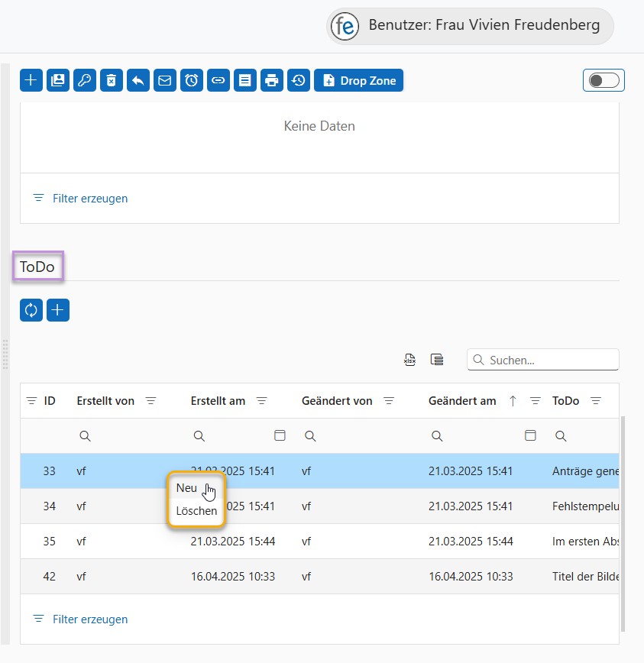Click the key icon in top toolbar
Viewport: 644px width, 663px height.
click(85, 80)
